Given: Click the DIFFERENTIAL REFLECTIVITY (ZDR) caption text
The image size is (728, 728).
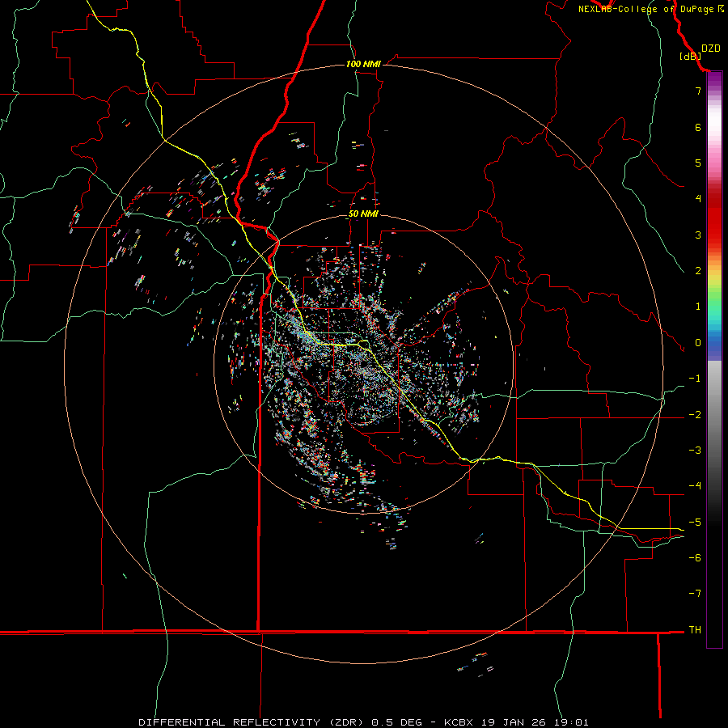Looking at the screenshot, I should 252,722.
